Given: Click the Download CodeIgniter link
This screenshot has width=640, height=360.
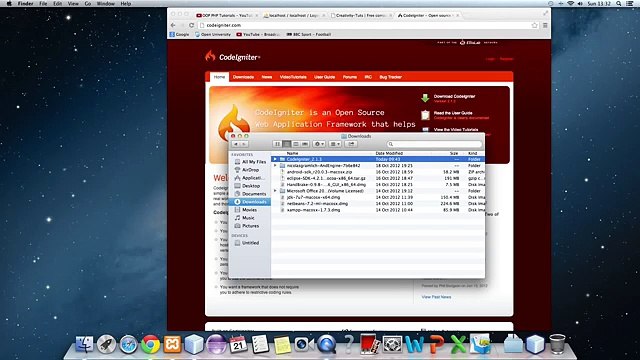Looking at the screenshot, I should pyautogui.click(x=454, y=97).
